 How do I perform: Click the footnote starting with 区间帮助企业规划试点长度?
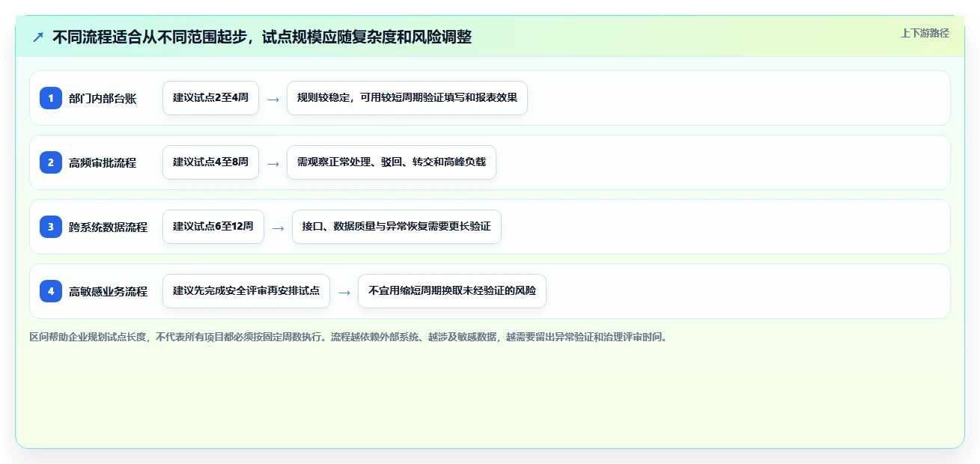pyautogui.click(x=348, y=338)
